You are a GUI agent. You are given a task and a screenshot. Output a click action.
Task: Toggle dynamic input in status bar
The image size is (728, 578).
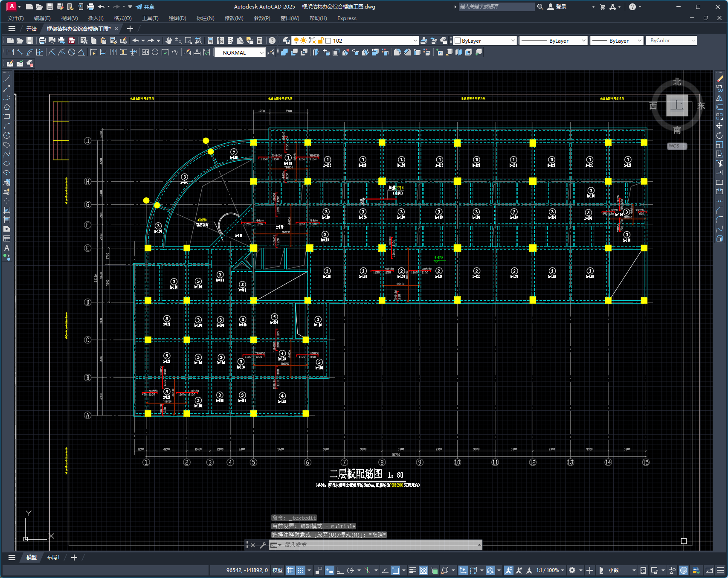coord(329,570)
